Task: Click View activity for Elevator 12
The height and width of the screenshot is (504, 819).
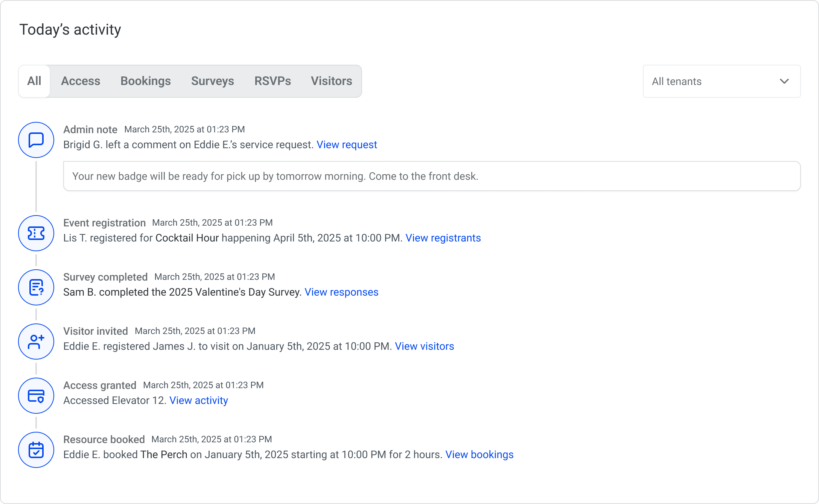Action: click(199, 401)
